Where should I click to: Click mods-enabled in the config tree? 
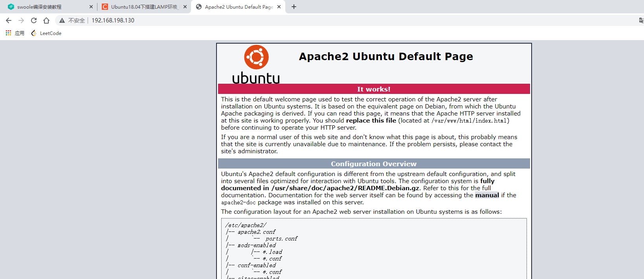(x=257, y=245)
